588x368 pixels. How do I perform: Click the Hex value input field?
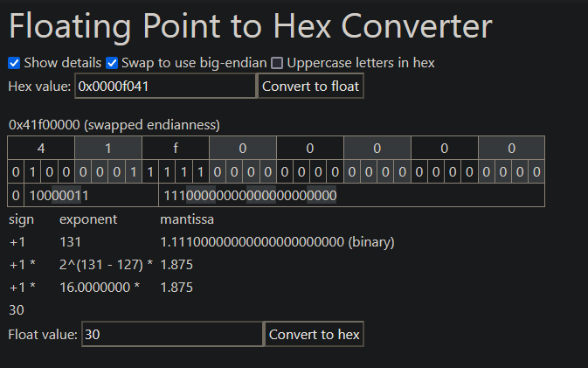click(x=165, y=87)
